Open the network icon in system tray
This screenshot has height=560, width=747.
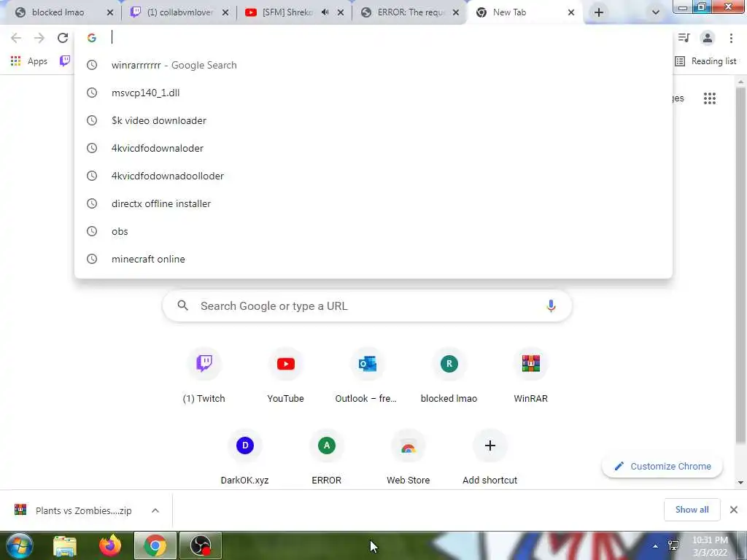click(673, 546)
